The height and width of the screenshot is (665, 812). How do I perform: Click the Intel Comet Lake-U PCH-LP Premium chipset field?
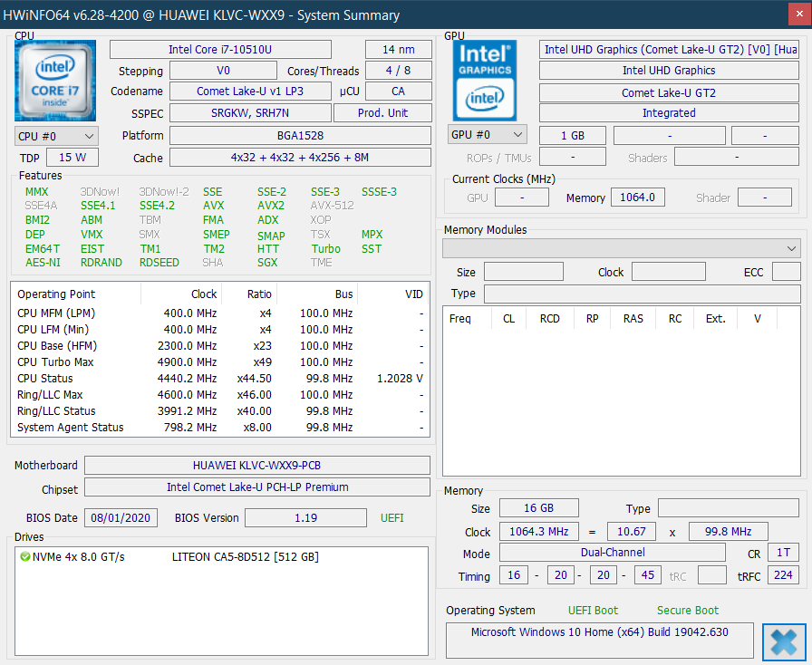[x=256, y=487]
